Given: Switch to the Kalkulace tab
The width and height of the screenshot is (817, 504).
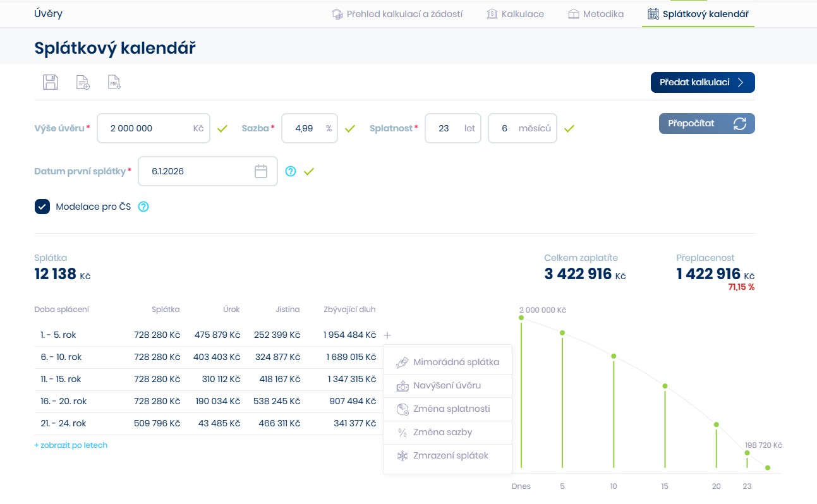Looking at the screenshot, I should tap(515, 14).
